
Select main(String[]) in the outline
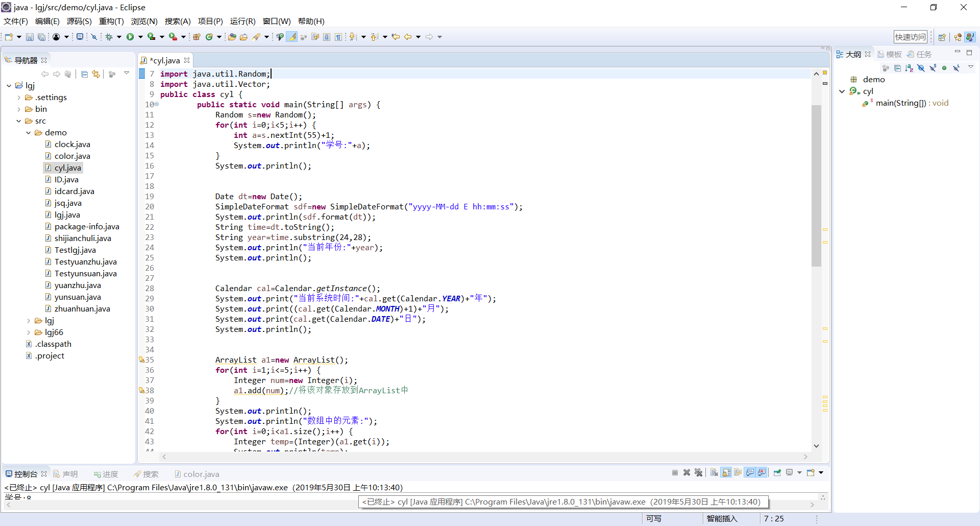(x=901, y=103)
